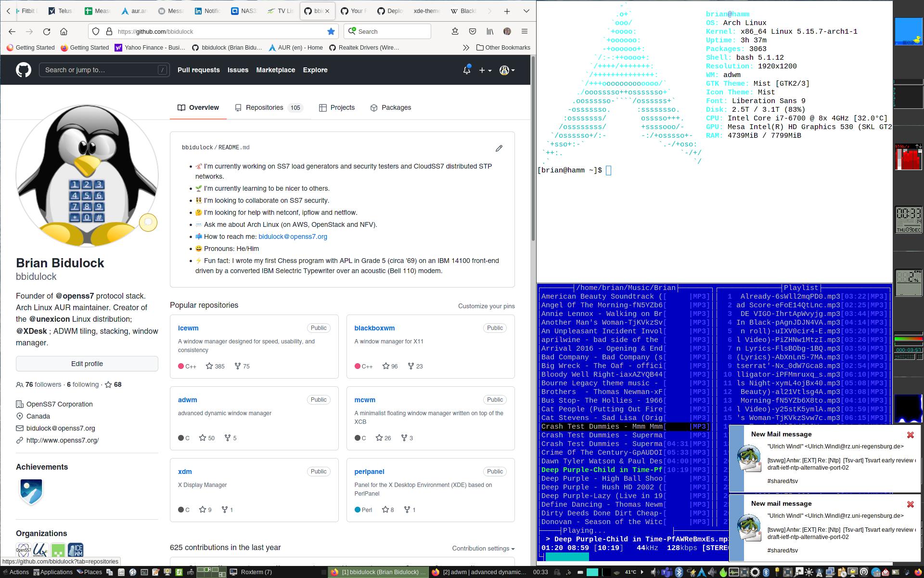The height and width of the screenshot is (578, 924).
Task: Dismiss the bottom New mail notification
Action: tap(910, 504)
